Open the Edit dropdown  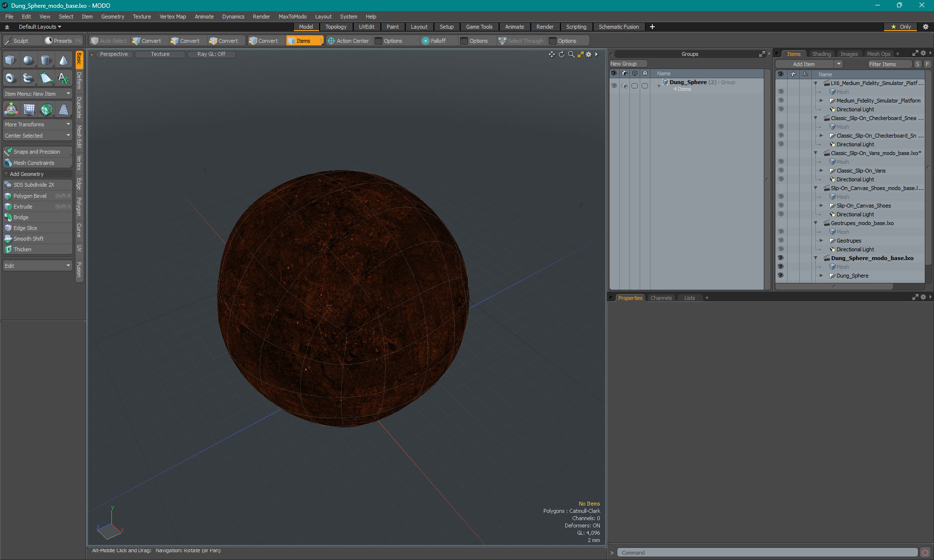click(x=37, y=266)
